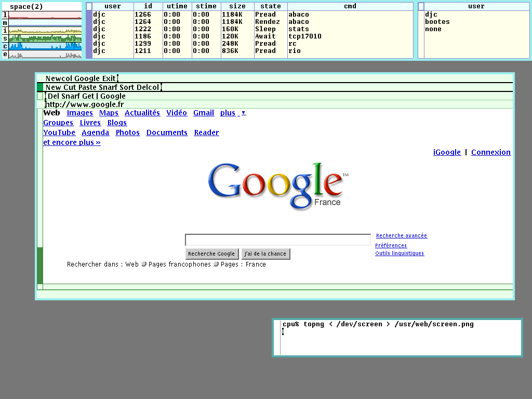Click Del in the page tag
Screen dimensions: 532x399
[54, 96]
